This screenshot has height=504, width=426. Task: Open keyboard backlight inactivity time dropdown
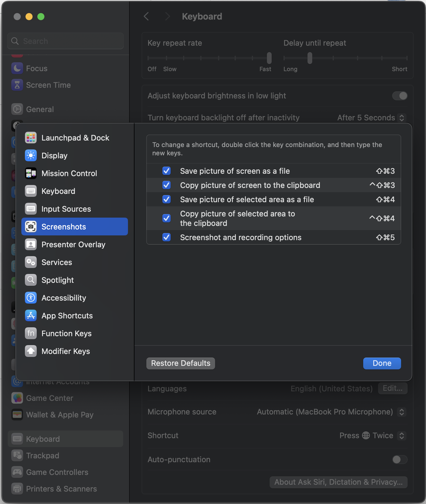pos(371,118)
